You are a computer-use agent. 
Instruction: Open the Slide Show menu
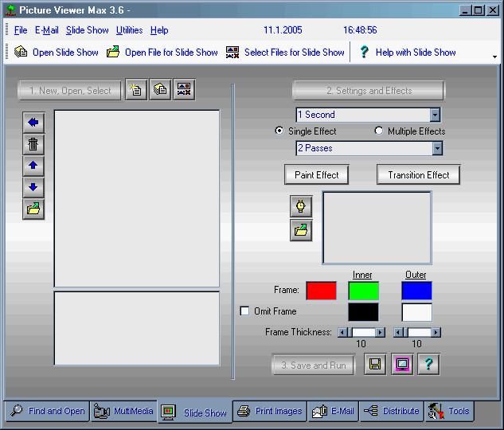tap(87, 30)
